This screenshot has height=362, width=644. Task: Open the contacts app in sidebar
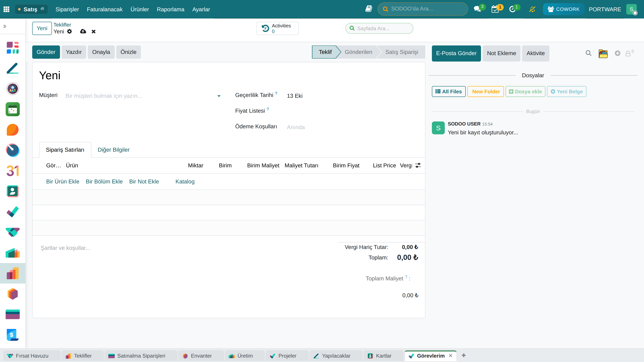pos(12,191)
